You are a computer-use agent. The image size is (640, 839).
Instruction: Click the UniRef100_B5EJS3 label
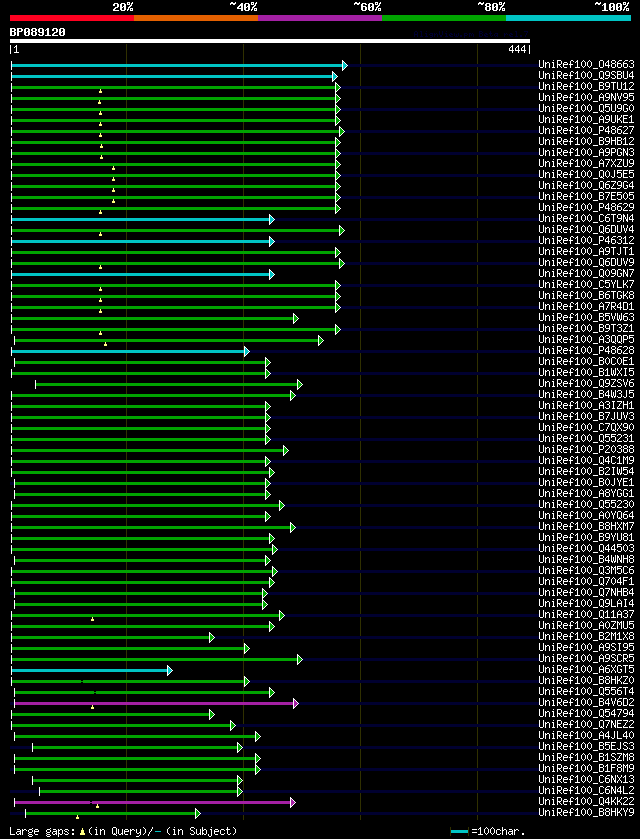(x=586, y=746)
